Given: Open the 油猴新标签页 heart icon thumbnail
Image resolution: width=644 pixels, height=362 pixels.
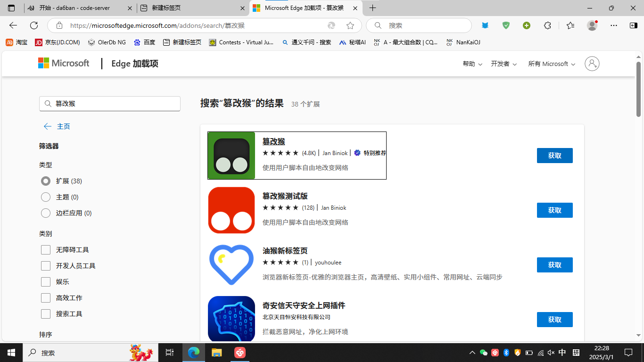Looking at the screenshot, I should 231,265.
